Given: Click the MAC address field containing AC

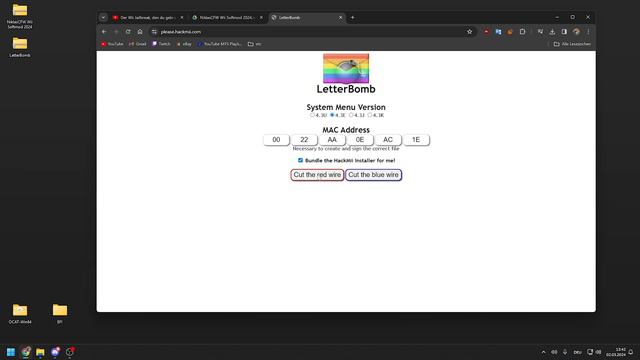Looking at the screenshot, I should pos(388,140).
